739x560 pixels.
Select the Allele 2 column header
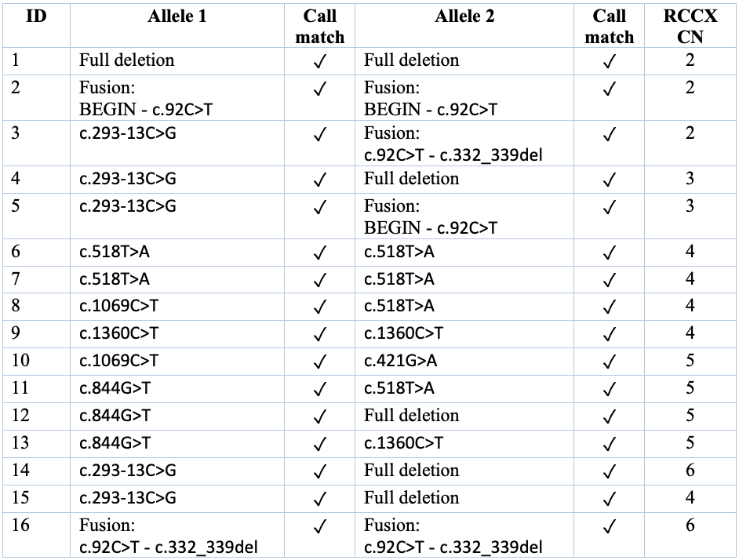464,16
